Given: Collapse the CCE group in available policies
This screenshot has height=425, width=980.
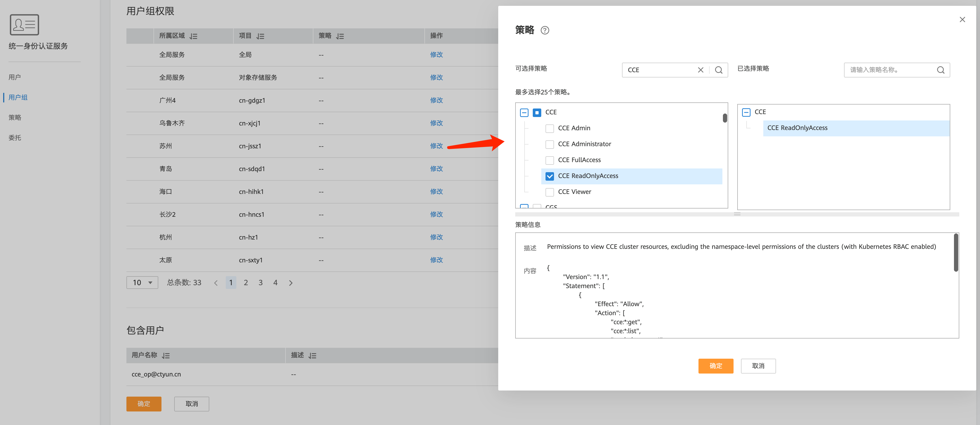Looking at the screenshot, I should (524, 112).
